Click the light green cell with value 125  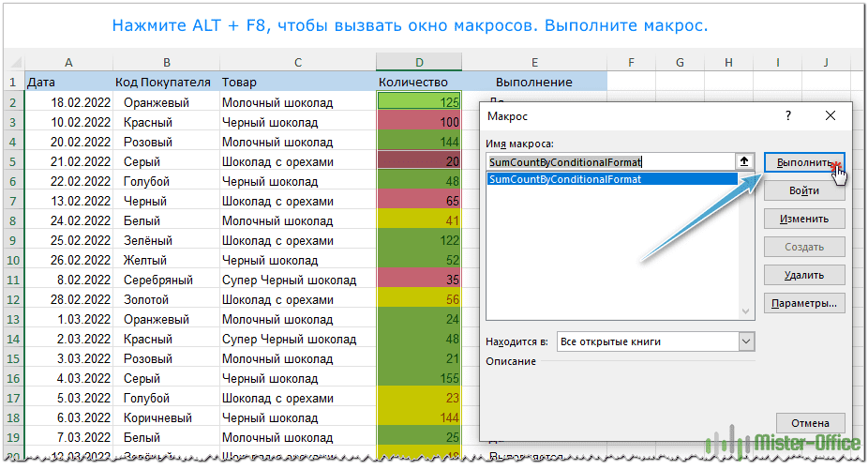[419, 102]
